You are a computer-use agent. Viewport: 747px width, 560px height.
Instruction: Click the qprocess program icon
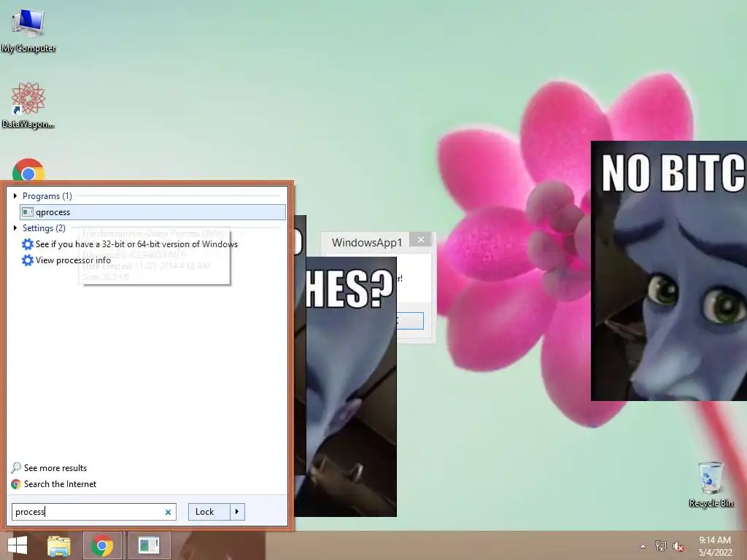coord(28,212)
